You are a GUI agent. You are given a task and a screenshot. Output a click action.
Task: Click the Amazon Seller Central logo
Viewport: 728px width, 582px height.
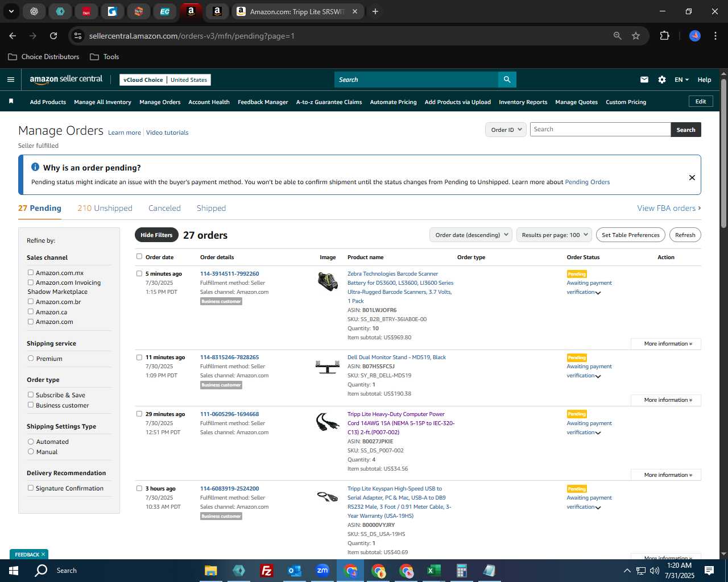(x=66, y=80)
